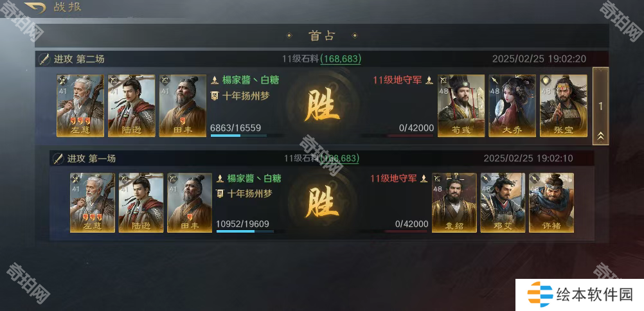View enemy hero 许褚 card

(551, 202)
